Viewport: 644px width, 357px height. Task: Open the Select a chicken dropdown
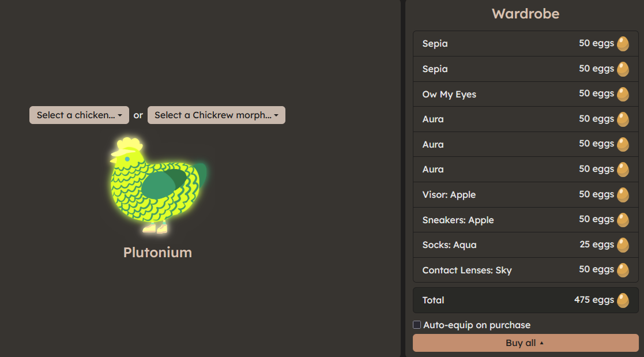coord(79,115)
